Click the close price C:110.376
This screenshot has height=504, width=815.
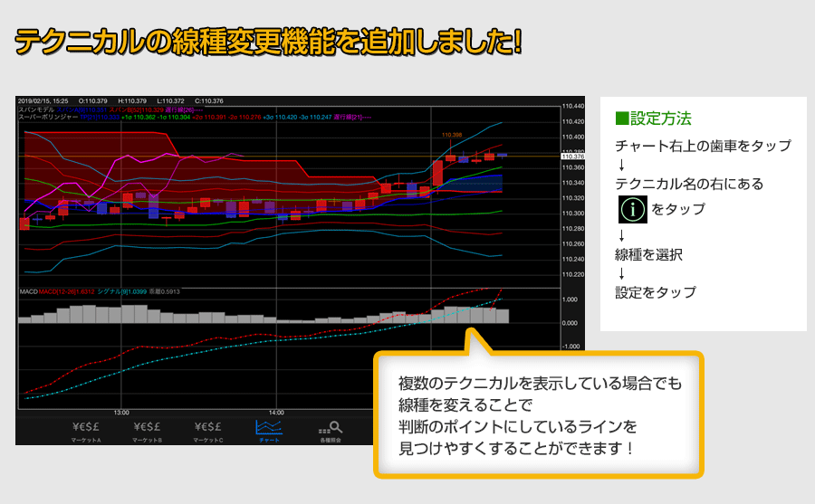coord(209,100)
